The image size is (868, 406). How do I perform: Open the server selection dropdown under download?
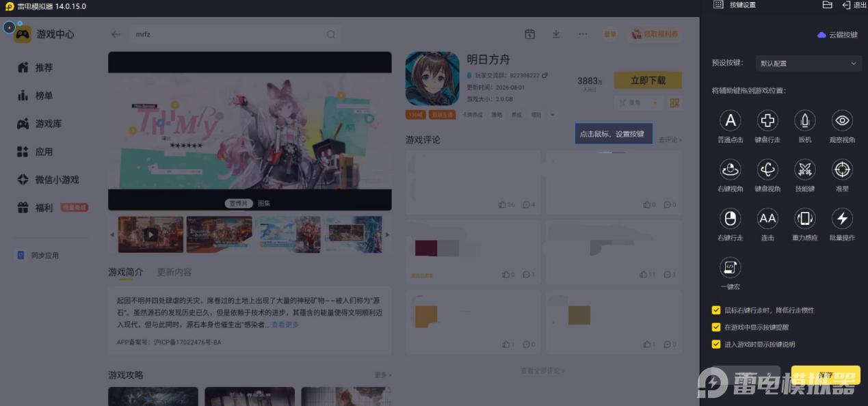coord(639,103)
